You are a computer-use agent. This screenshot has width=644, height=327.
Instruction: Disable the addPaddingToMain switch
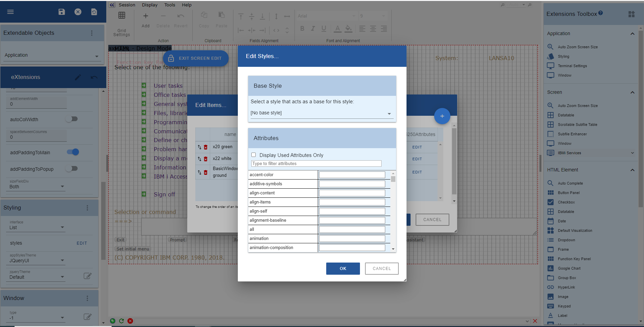73,152
